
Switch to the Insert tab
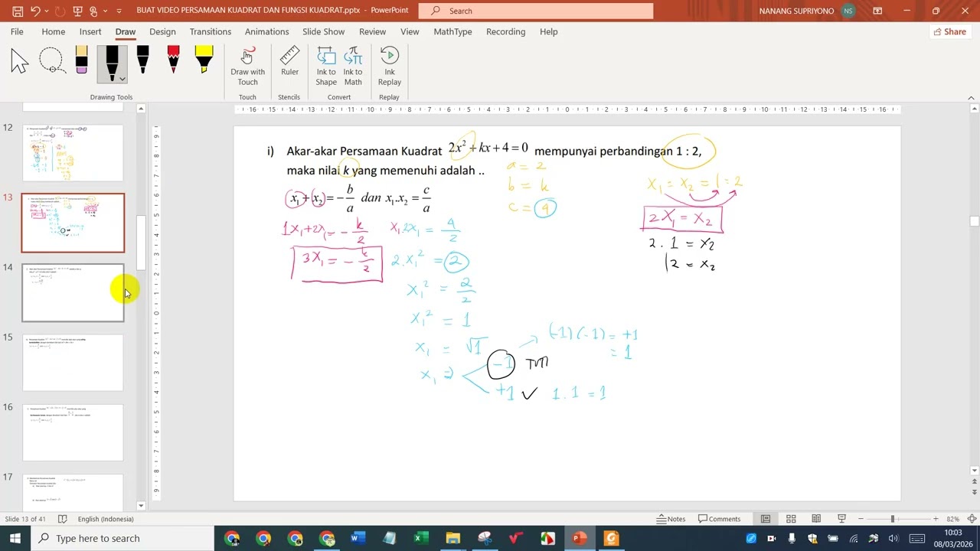[90, 31]
